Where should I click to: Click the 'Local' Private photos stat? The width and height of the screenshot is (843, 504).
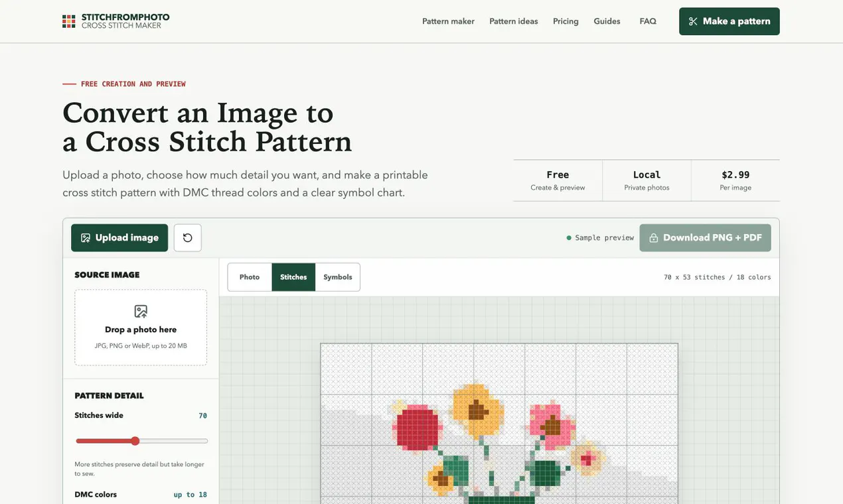(647, 180)
